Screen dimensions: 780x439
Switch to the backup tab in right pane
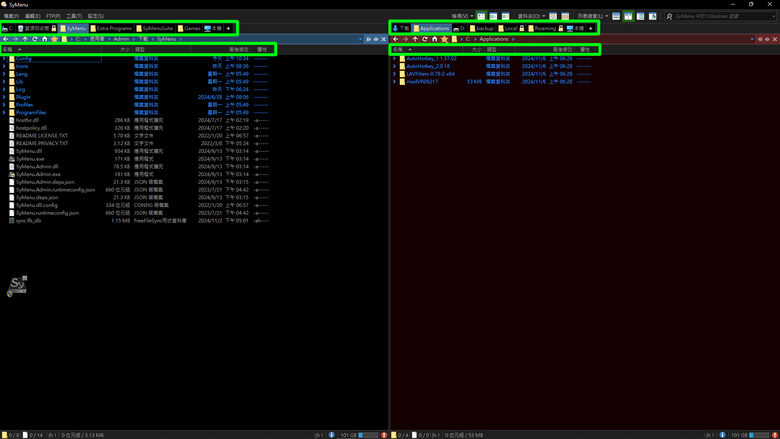click(x=482, y=28)
